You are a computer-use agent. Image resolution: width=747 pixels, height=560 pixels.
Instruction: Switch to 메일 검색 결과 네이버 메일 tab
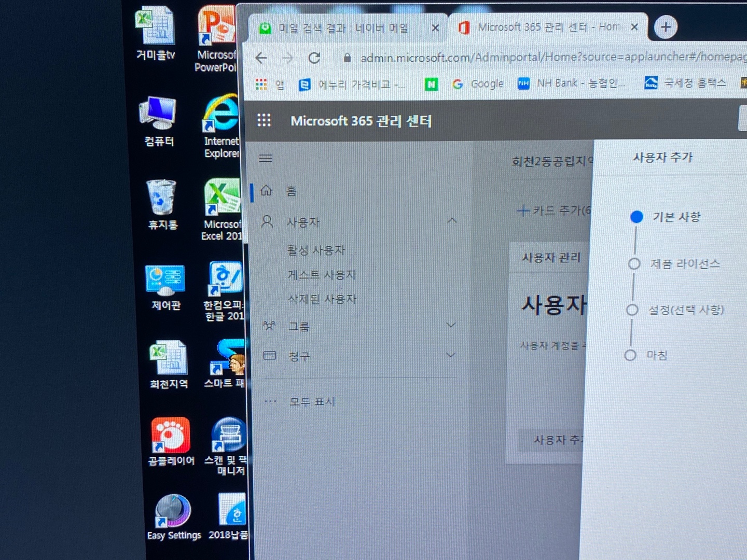(343, 28)
